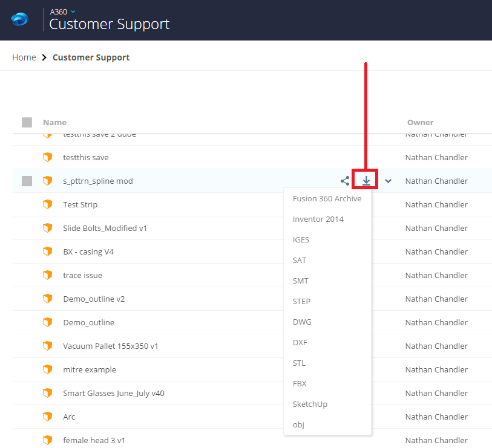Check the box for s_pttrn_spline mod row
492x448 pixels.
click(27, 181)
